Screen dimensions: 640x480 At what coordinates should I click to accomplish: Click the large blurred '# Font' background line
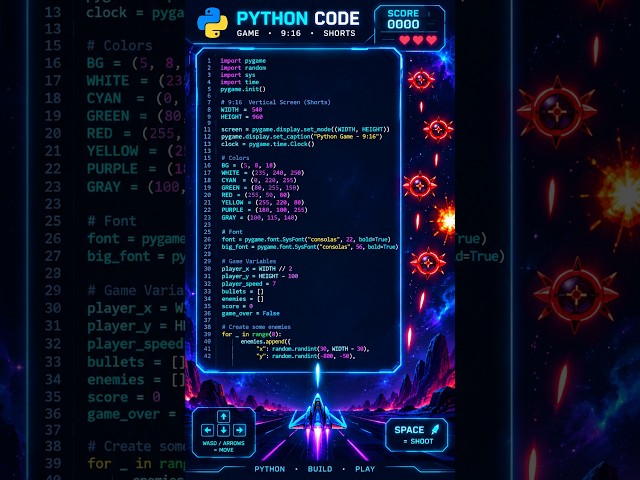pos(111,221)
